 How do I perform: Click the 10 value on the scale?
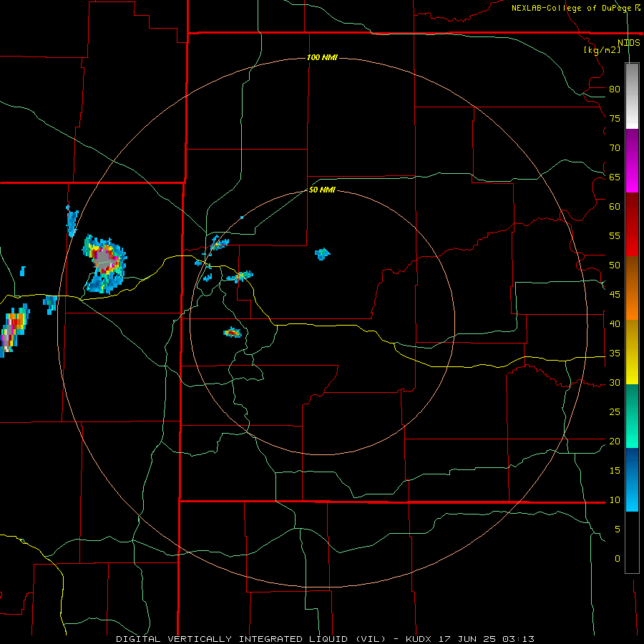click(615, 500)
